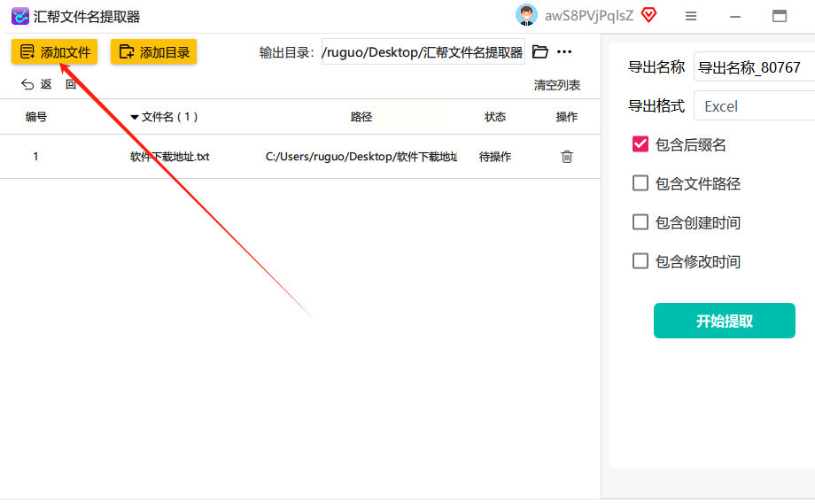815x504 pixels.
Task: Click the app logo icon in title bar
Action: (x=19, y=16)
